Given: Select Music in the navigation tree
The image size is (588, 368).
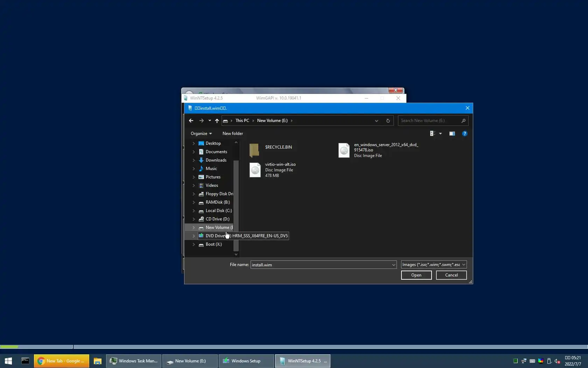Looking at the screenshot, I should 211,169.
